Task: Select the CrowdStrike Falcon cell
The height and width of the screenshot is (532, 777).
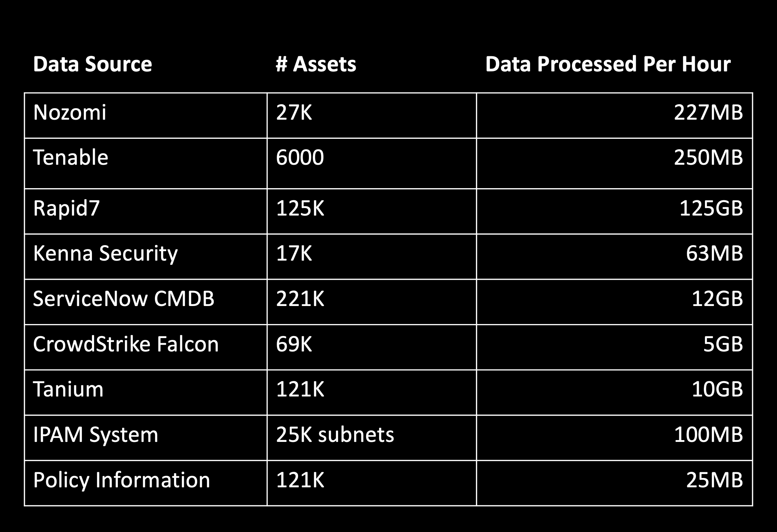Action: pyautogui.click(x=146, y=347)
